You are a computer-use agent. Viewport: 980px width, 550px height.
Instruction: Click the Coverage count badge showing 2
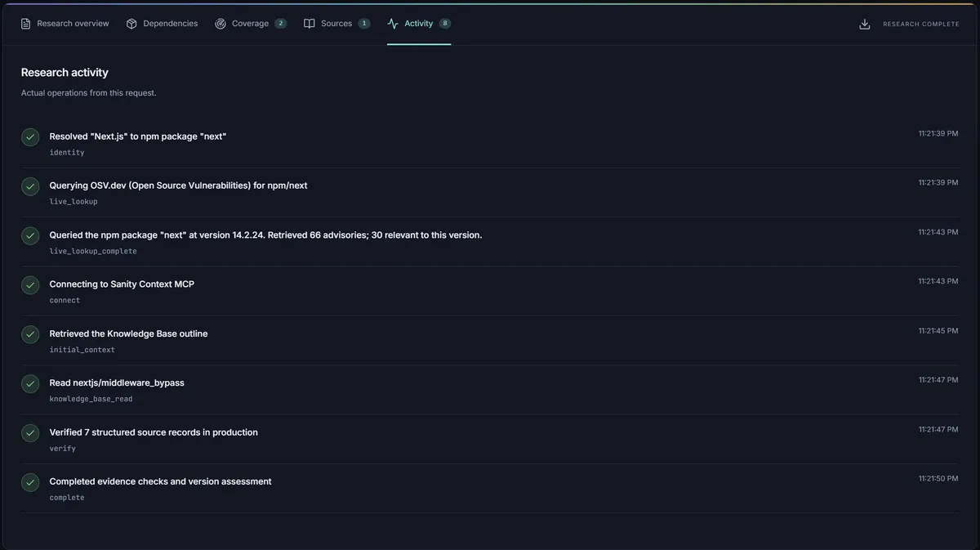click(281, 24)
